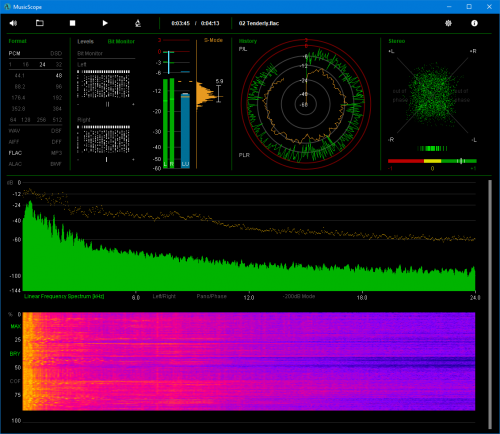The width and height of the screenshot is (500, 434).
Task: Select the Levels tab
Action: pos(86,41)
